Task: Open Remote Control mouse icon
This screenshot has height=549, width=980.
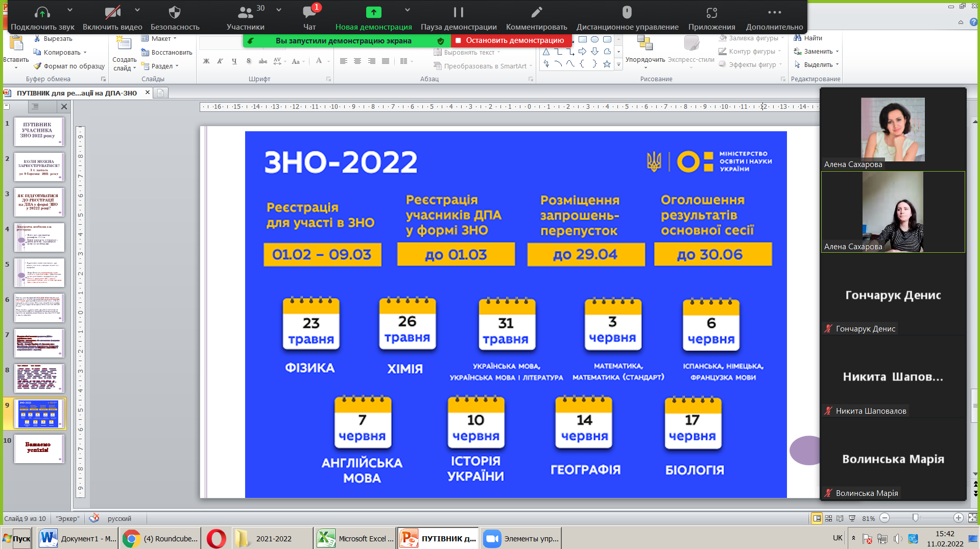Action: click(x=627, y=13)
